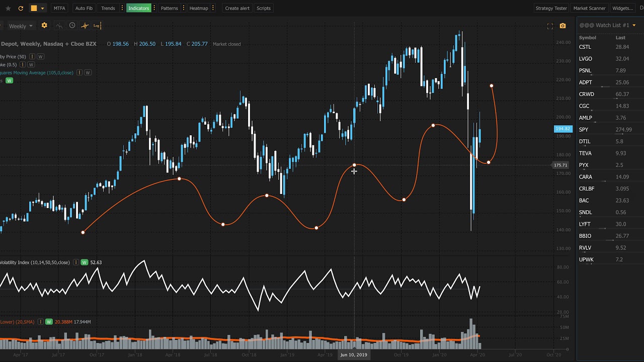Viewport: 644px width, 362px height.
Task: Open the Indicators options menu dots
Action: point(154,8)
